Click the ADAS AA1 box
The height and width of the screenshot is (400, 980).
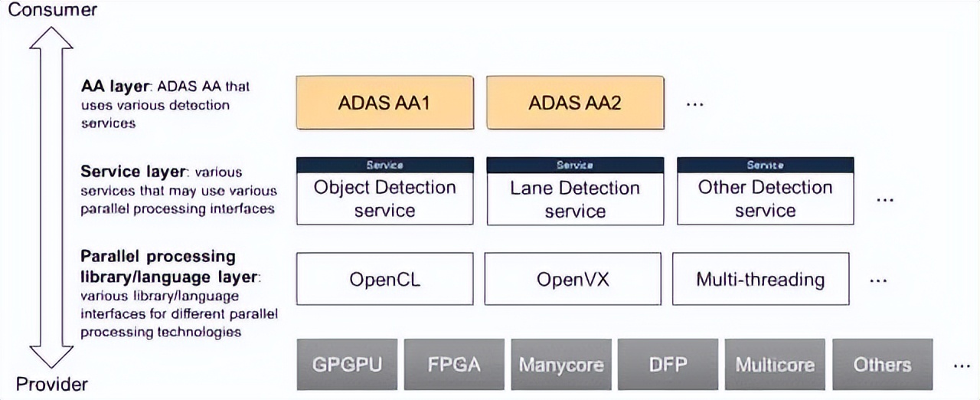coord(384,102)
